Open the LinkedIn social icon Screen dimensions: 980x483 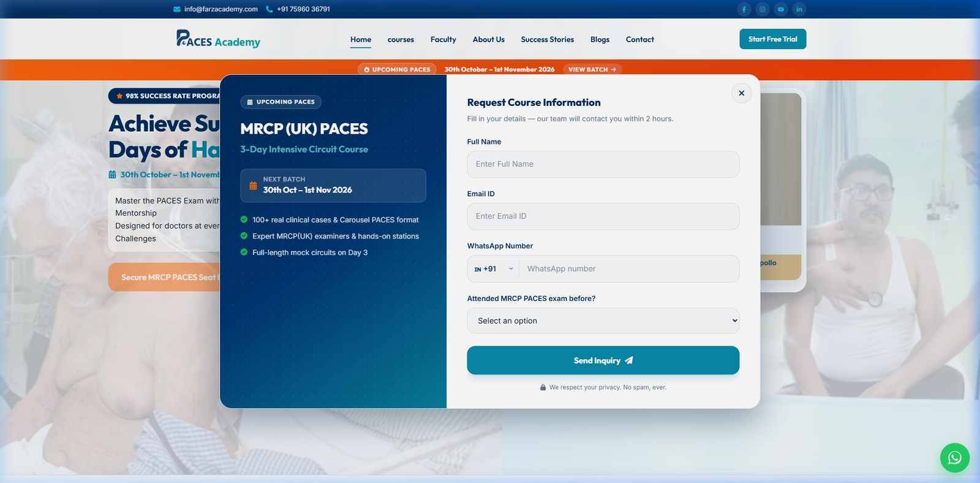pos(799,9)
